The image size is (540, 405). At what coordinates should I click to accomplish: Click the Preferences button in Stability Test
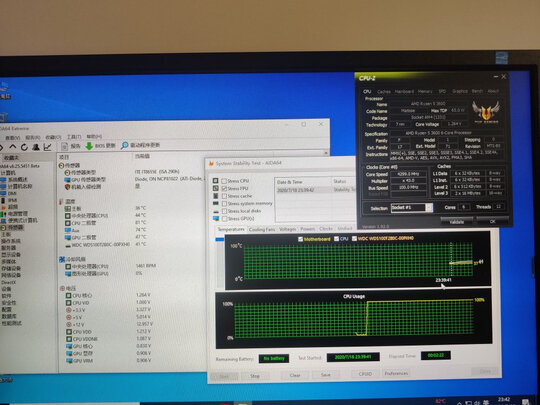pos(396,373)
